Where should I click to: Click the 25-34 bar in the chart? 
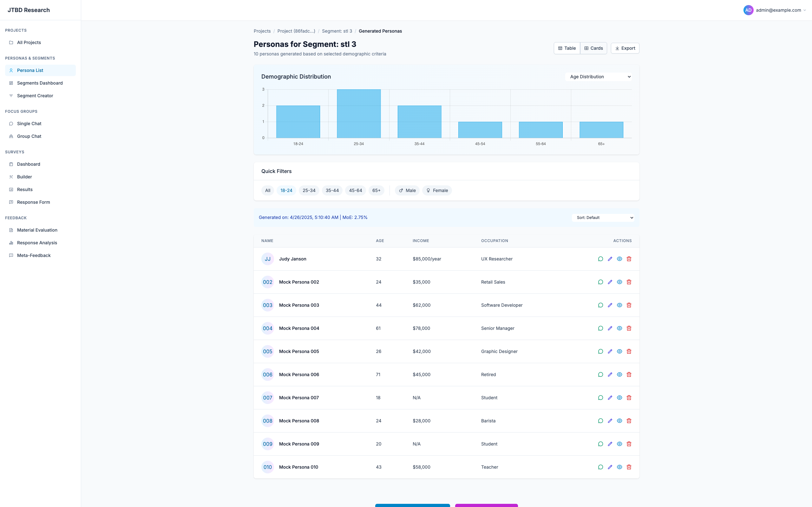[x=358, y=113]
